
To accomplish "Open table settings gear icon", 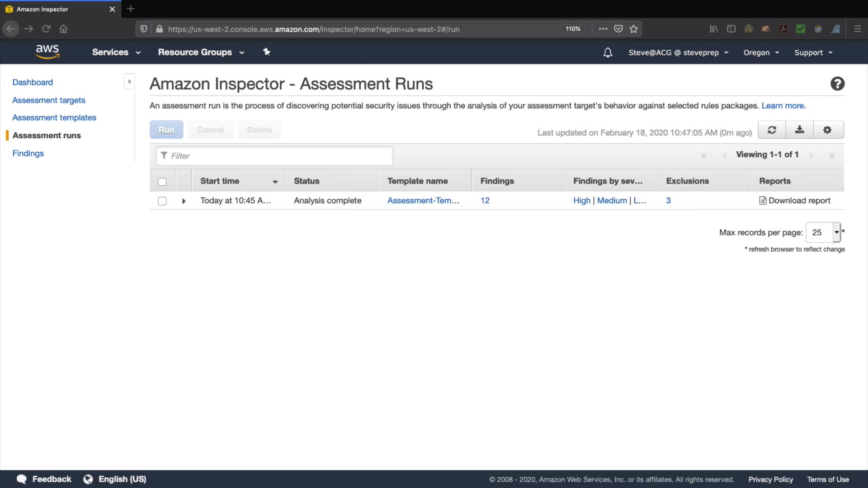I will coord(827,130).
